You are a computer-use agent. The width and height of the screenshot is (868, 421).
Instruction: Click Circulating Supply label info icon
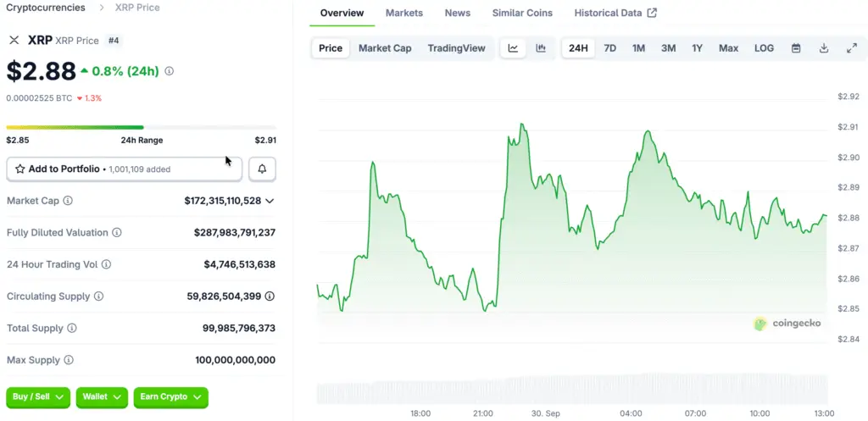98,296
